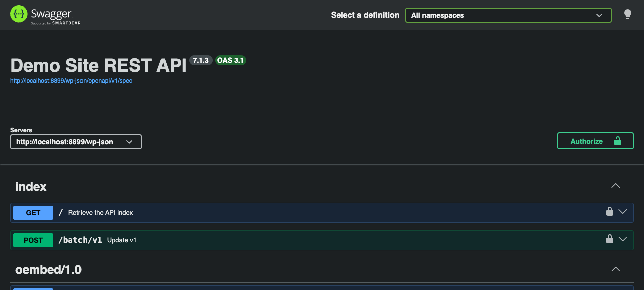
Task: Open the Select a definition dropdown
Action: 508,15
